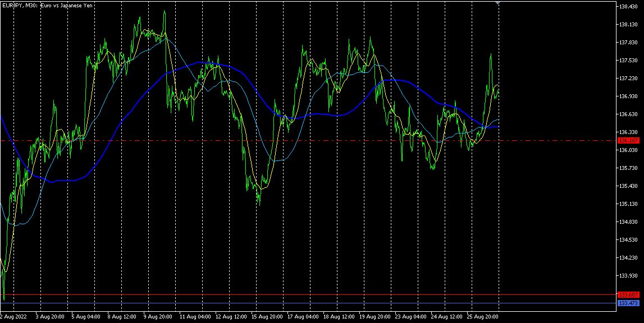Viewport: 644px width, 323px height.
Task: Click the 18 Aug 12:00 time label
Action: [339, 317]
